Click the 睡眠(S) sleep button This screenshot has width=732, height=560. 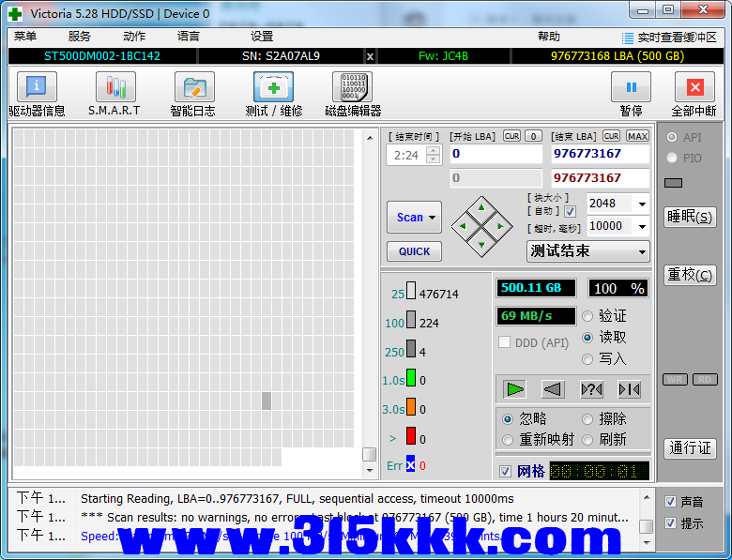click(690, 217)
